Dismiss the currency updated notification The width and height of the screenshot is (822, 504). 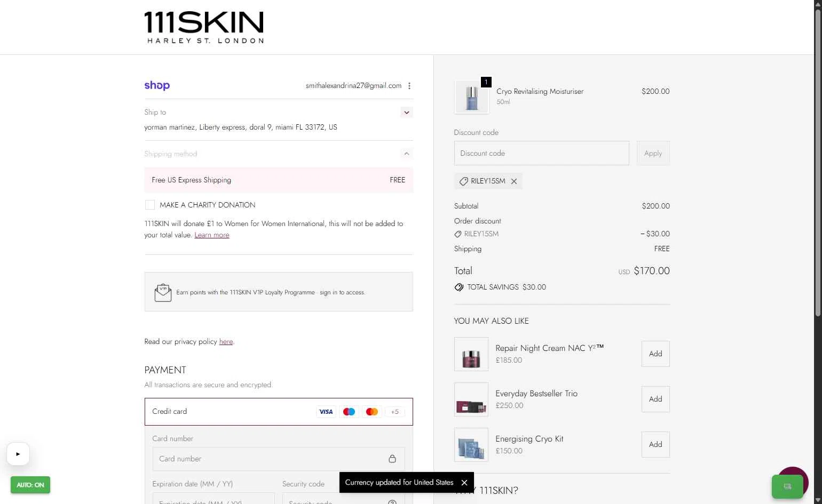tap(464, 483)
